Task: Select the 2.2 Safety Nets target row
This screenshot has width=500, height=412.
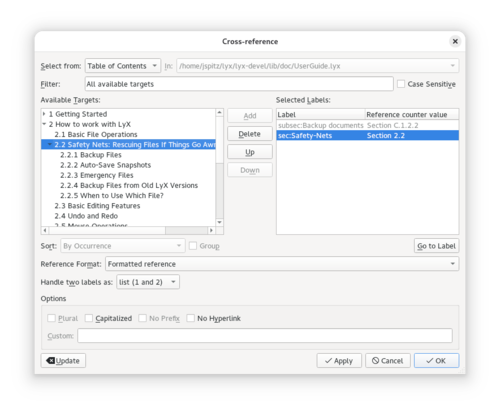Action: [128, 144]
